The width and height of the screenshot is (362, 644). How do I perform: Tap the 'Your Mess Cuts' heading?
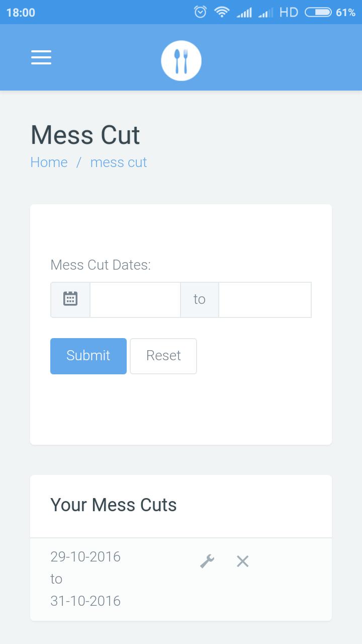click(x=114, y=505)
